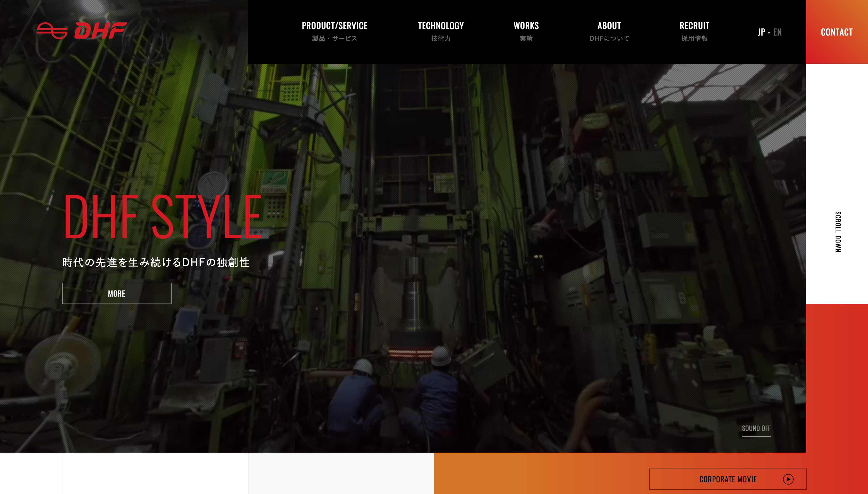Click the language separator dash element
Screen dimensions: 868x494
(x=769, y=32)
